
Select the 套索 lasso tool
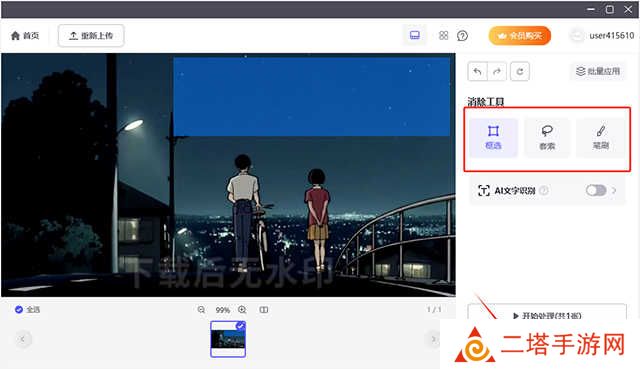click(547, 138)
